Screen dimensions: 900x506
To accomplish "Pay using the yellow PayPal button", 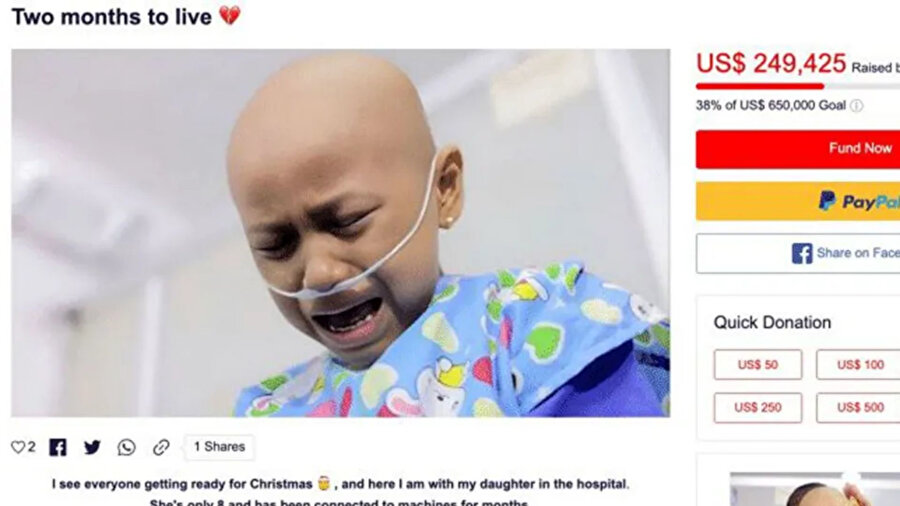I will tap(798, 201).
